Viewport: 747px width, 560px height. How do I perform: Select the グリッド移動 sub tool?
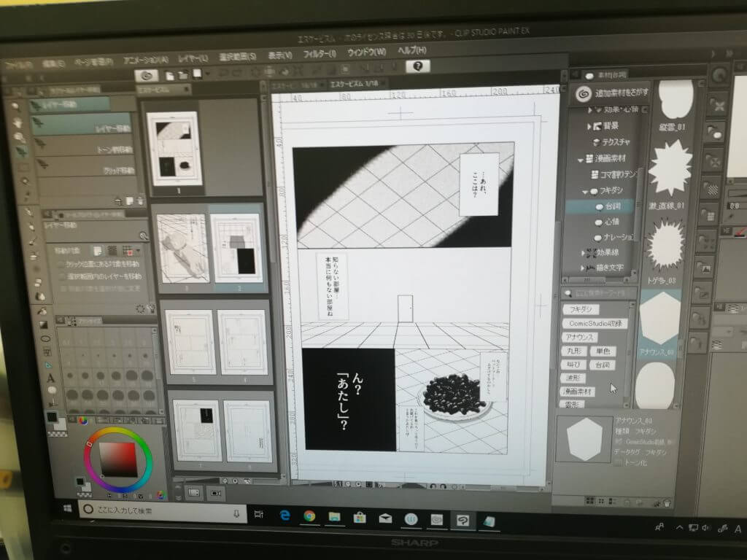(88, 168)
